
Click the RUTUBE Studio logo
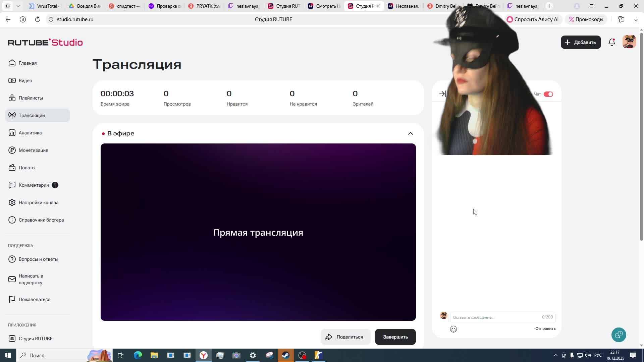(x=45, y=42)
